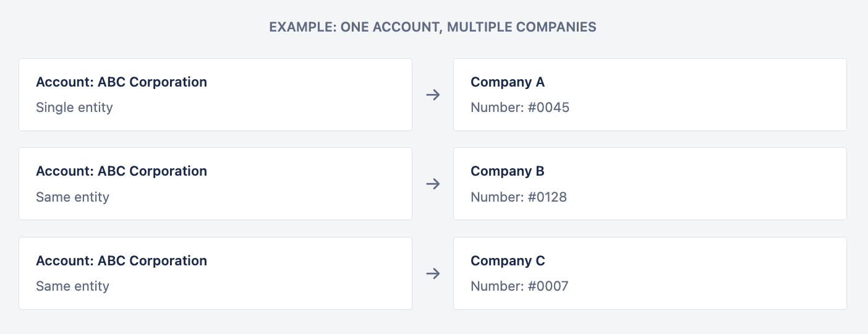Select the Number: #0045 text

pyautogui.click(x=520, y=108)
